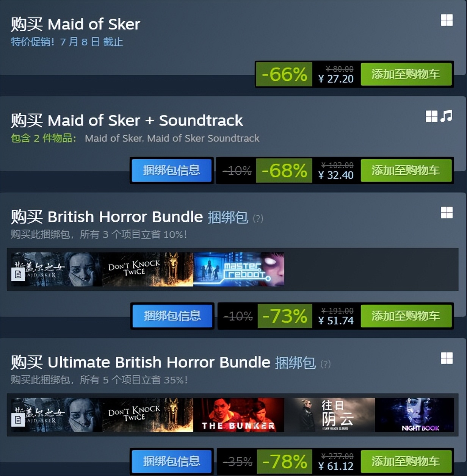Image resolution: width=467 pixels, height=476 pixels.
Task: Open bundle info for British Horror Bundle
Action: coord(172,316)
